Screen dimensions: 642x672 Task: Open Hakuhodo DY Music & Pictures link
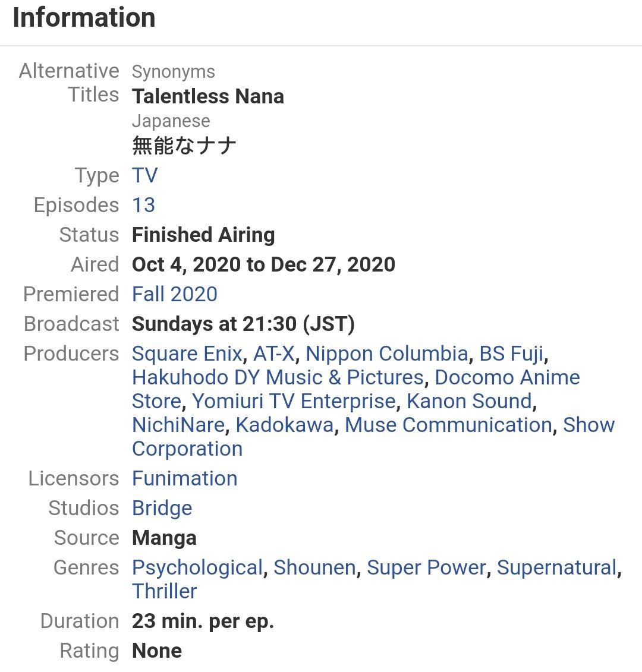pos(278,377)
